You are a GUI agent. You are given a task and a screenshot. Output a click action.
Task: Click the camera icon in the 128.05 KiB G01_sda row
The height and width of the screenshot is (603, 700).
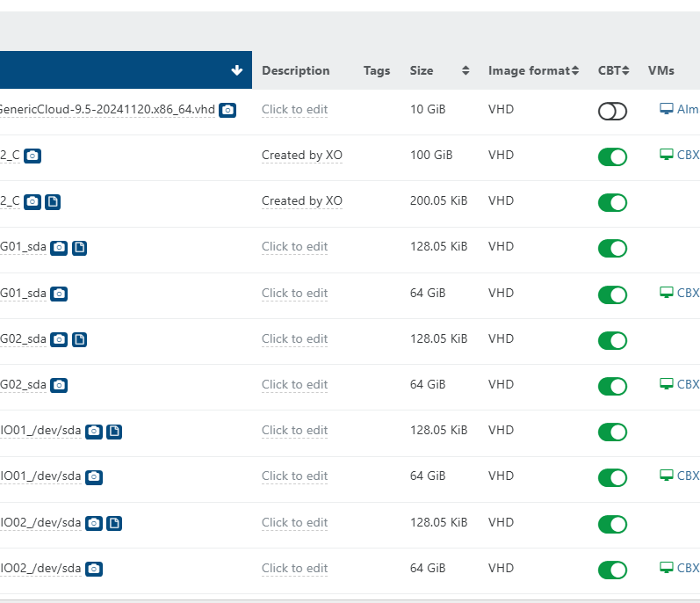59,248
